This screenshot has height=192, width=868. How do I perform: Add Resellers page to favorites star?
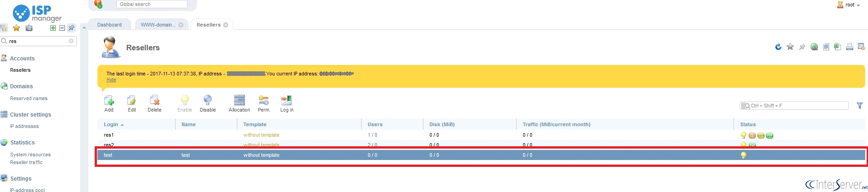point(790,47)
